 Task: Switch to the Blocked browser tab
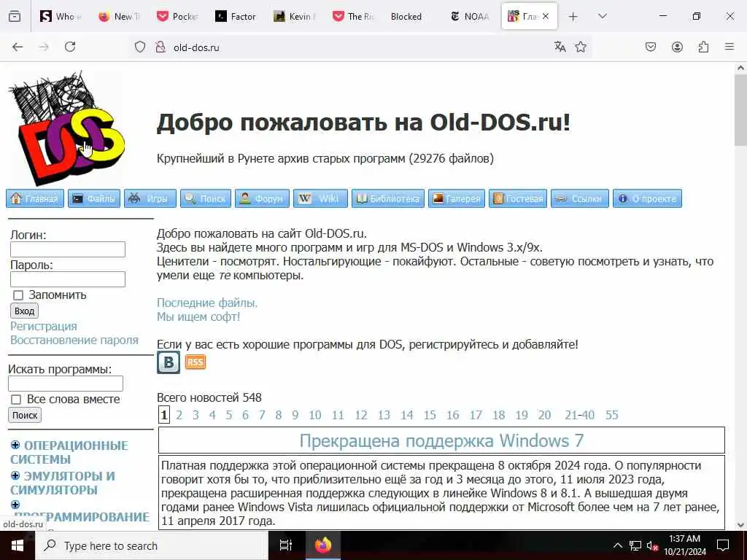point(406,17)
